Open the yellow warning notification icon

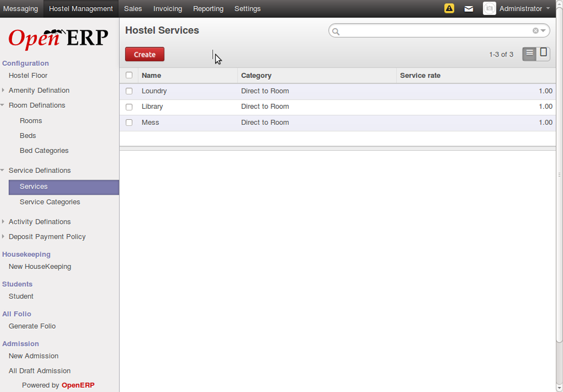[x=449, y=8]
